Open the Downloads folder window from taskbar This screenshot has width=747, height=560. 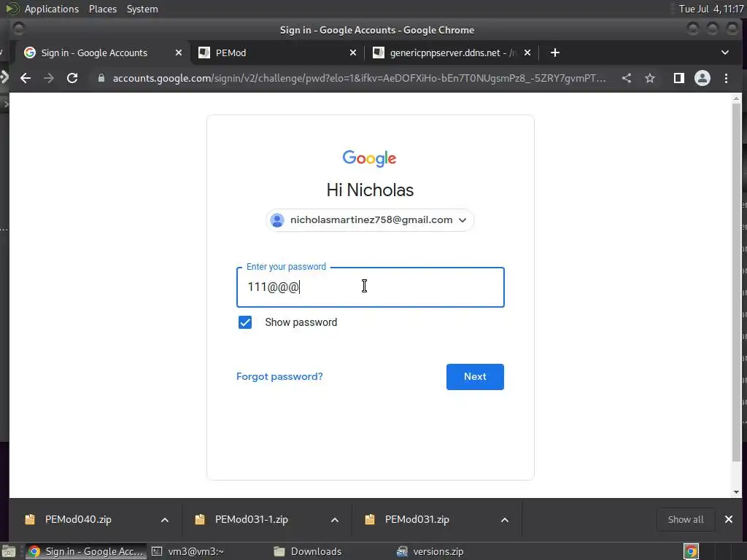pyautogui.click(x=309, y=551)
